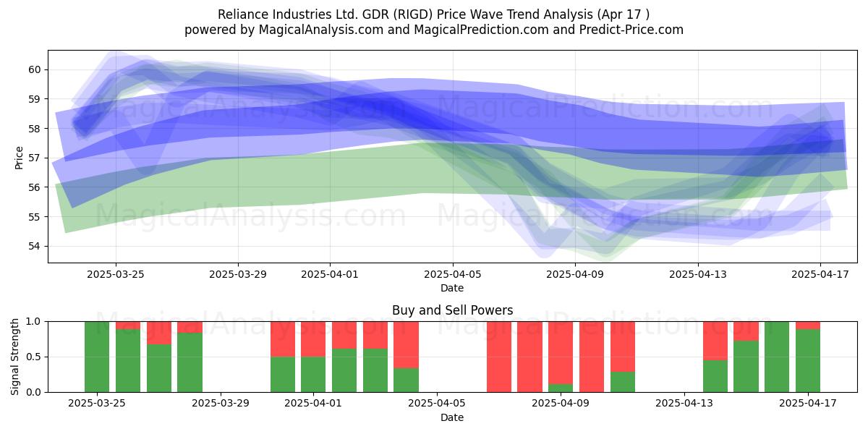Click 2025-04-13 date tick under bar chart

pyautogui.click(x=684, y=404)
